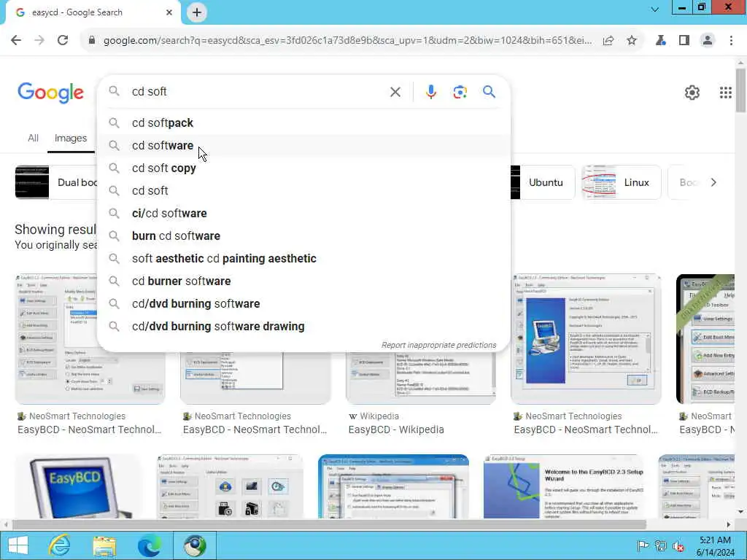Select the plain 'cd/dvd burning software' suggestion
The height and width of the screenshot is (560, 747).
click(303, 304)
